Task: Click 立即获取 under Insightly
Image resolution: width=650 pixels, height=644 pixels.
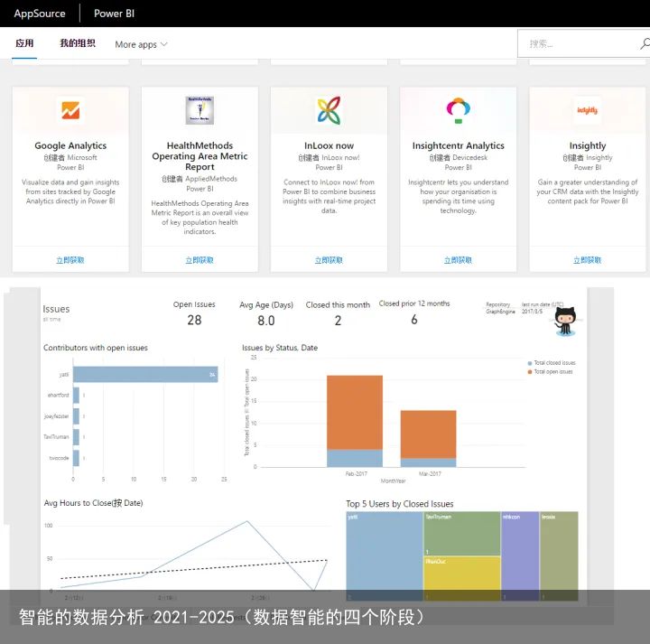Action: [x=587, y=260]
